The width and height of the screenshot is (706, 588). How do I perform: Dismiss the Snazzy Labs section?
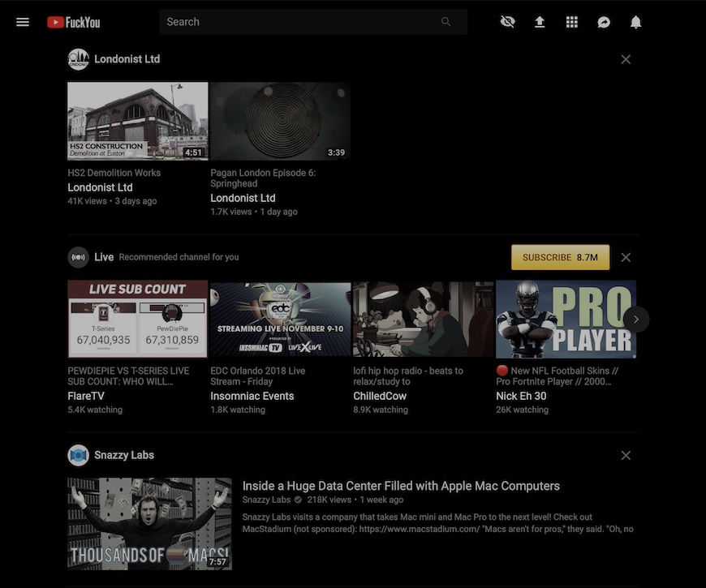coord(626,455)
